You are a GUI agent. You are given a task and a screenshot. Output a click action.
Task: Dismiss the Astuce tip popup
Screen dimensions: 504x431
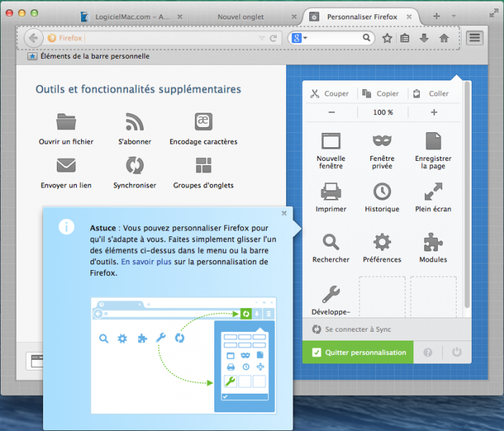(284, 213)
